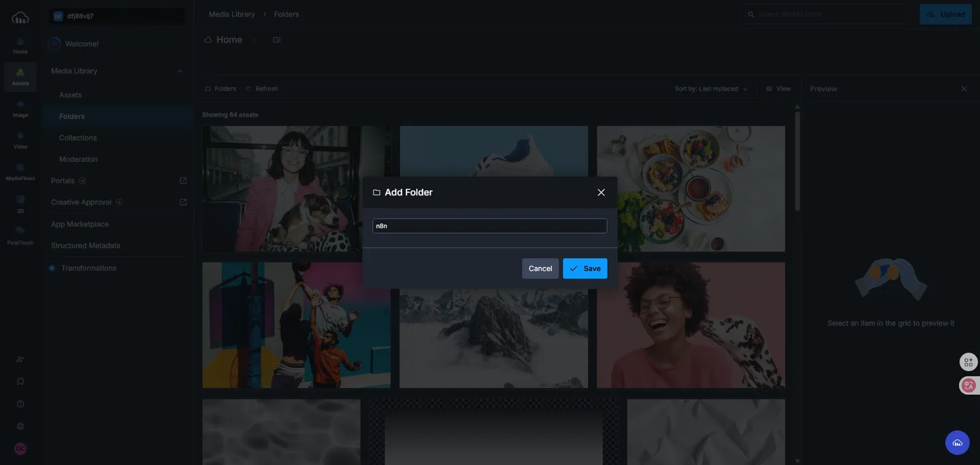Select Moderation in Media Library menu
This screenshot has width=980, height=465.
tap(78, 159)
